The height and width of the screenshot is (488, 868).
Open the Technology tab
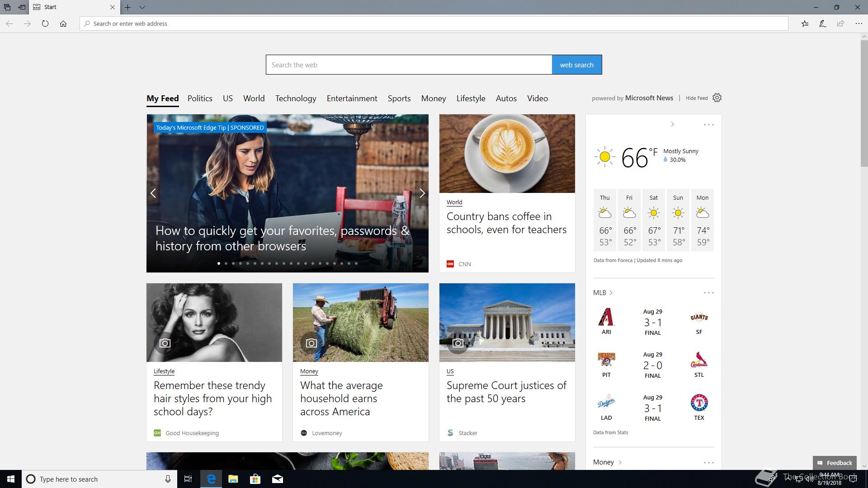coord(296,99)
